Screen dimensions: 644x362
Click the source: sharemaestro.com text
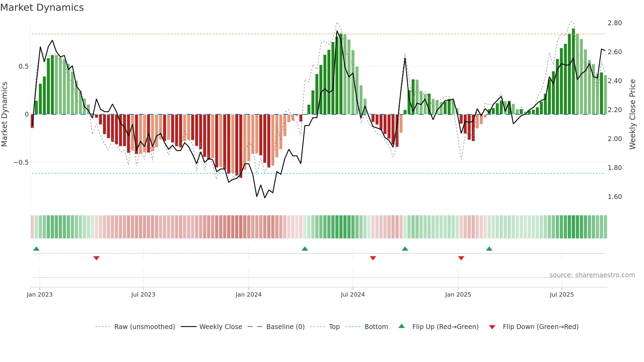point(592,275)
